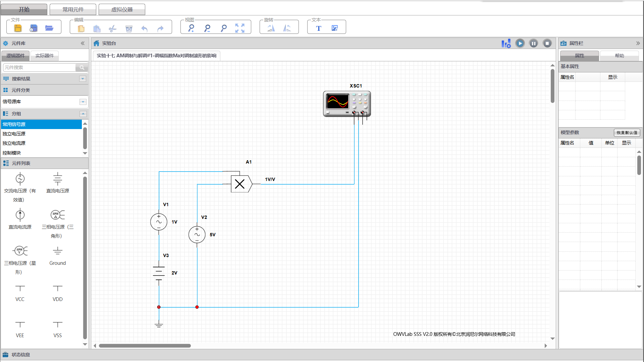The width and height of the screenshot is (644, 362).
Task: Click the model parameters table scrollbar thumb
Action: [x=639, y=165]
